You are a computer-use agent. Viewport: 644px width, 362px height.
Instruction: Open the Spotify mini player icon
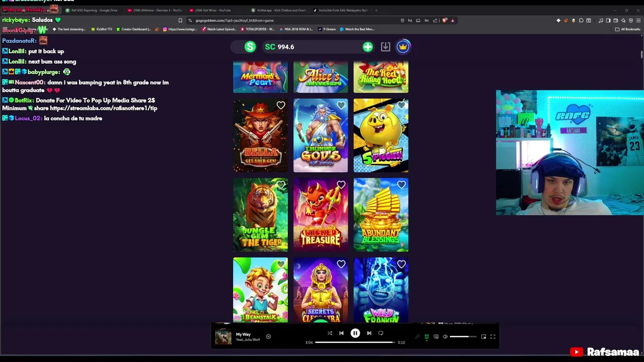pos(484,337)
